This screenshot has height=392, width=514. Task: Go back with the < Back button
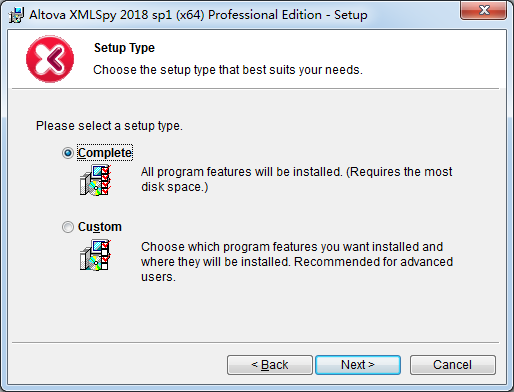tap(270, 365)
